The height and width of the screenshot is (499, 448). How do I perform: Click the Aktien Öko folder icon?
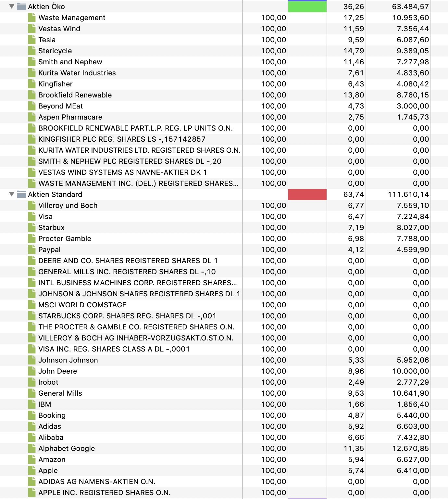coord(21,6)
